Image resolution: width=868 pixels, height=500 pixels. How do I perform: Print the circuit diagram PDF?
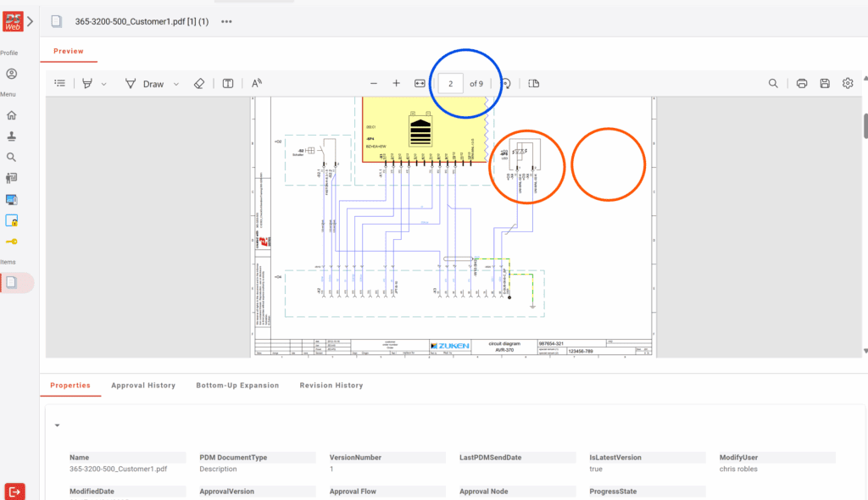(x=801, y=83)
